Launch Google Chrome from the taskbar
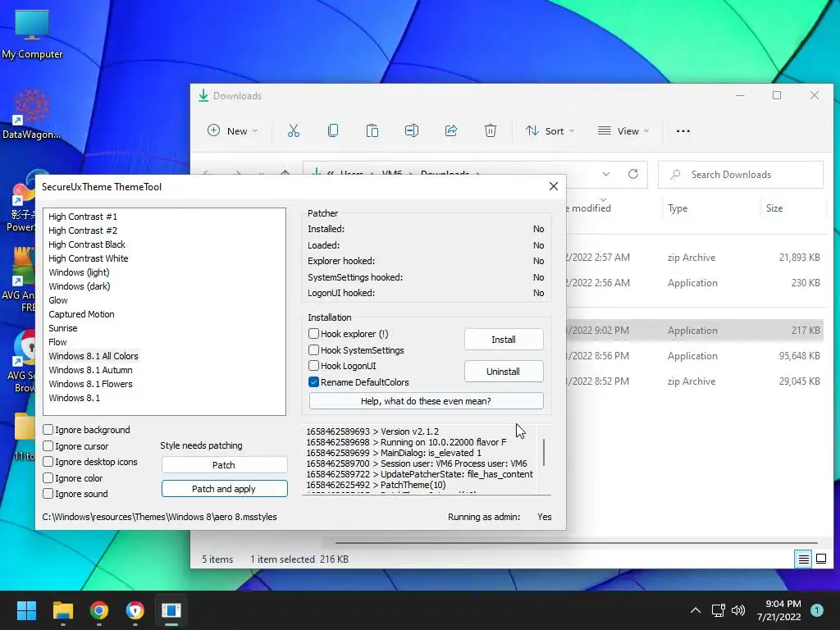Viewport: 840px width, 630px height. click(x=99, y=610)
